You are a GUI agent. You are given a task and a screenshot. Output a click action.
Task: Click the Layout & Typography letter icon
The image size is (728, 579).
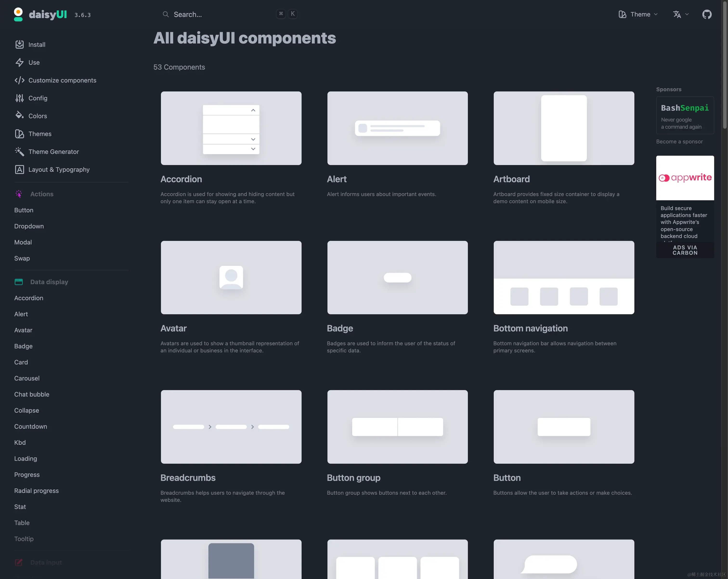(19, 170)
